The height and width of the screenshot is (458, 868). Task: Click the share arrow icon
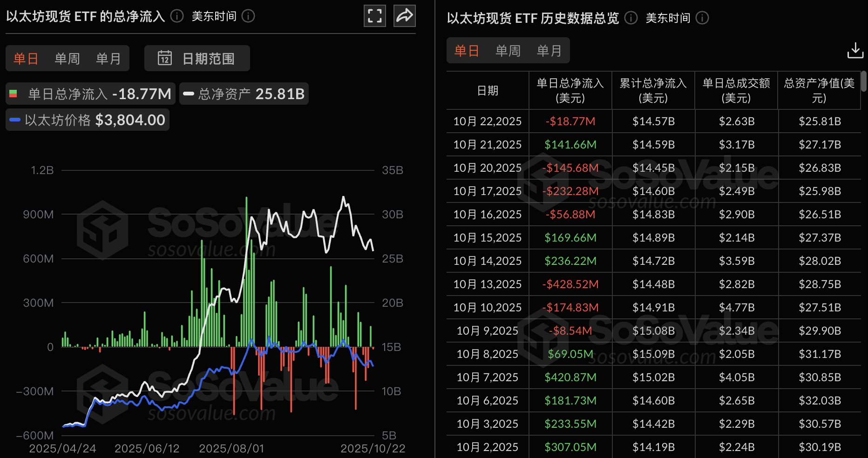click(404, 16)
